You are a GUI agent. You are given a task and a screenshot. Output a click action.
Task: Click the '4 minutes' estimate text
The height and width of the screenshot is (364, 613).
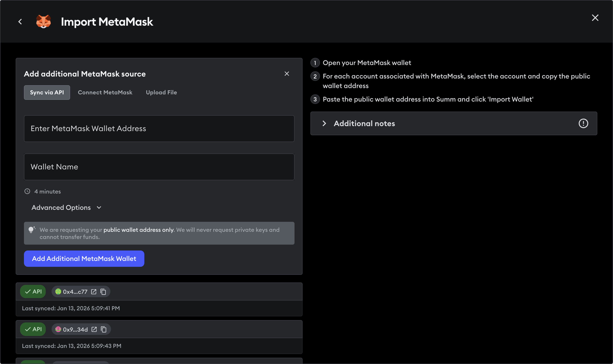click(x=48, y=192)
